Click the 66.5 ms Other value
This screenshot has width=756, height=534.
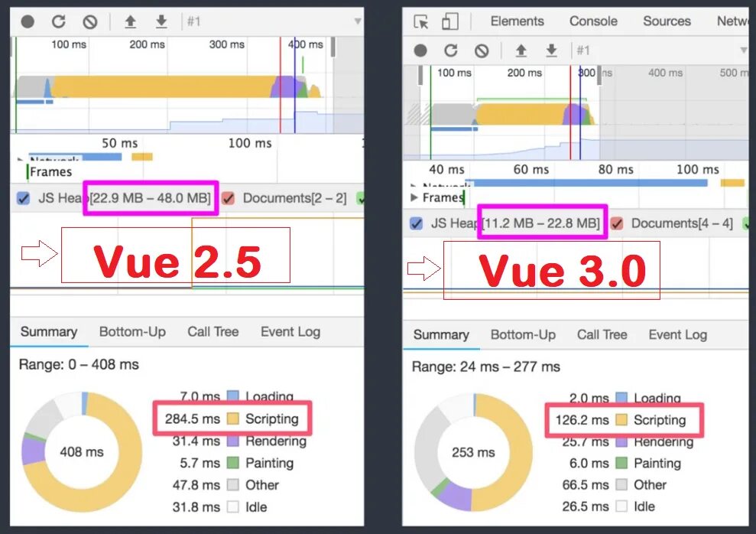(x=586, y=485)
